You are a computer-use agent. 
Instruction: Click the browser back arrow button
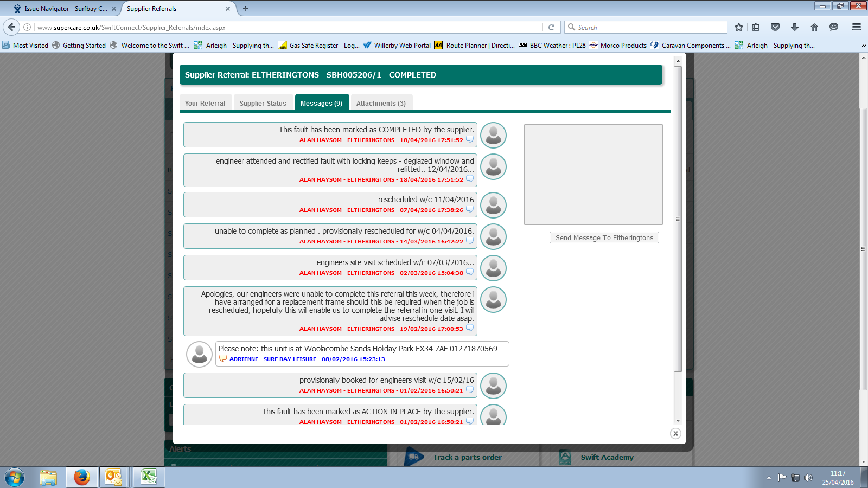tap(11, 27)
